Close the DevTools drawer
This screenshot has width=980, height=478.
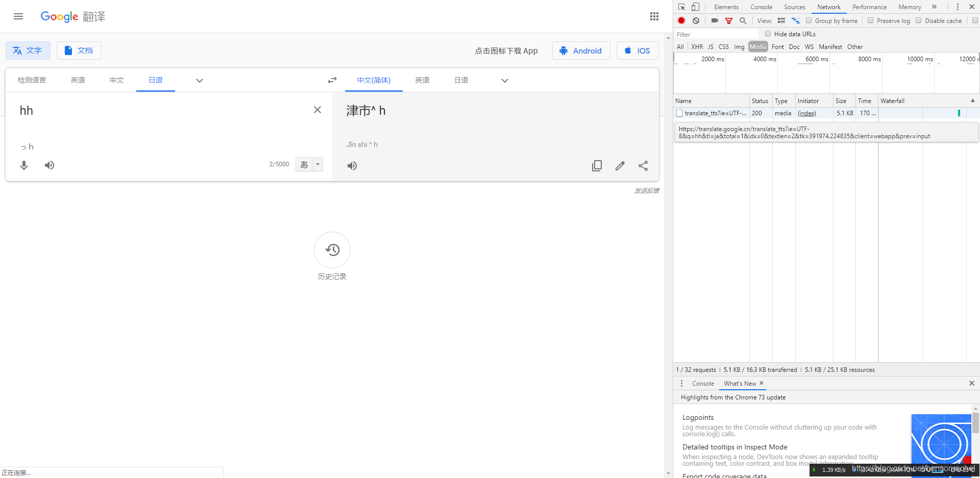click(972, 383)
